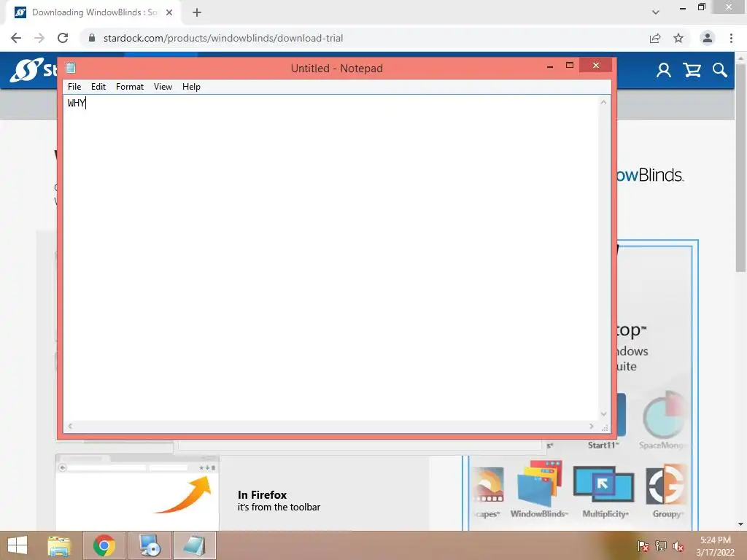
Task: Click the Chrome back arrow
Action: click(16, 38)
